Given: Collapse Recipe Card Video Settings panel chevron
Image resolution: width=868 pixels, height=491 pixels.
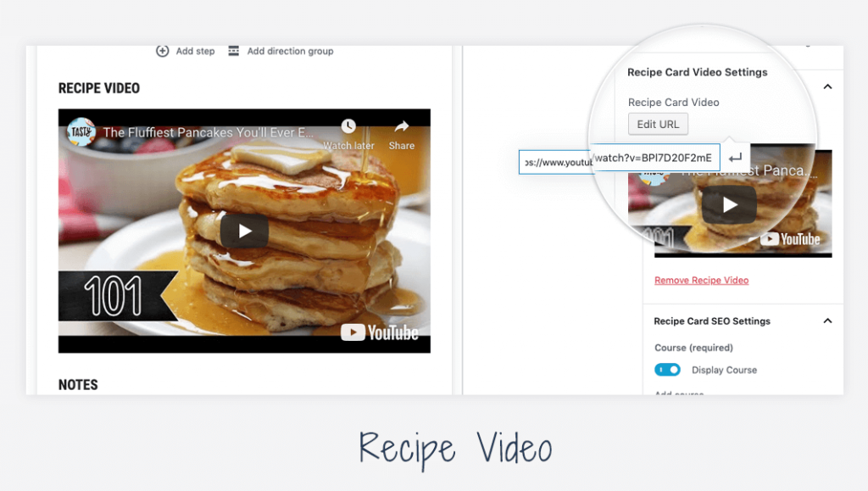Looking at the screenshot, I should click(x=827, y=86).
